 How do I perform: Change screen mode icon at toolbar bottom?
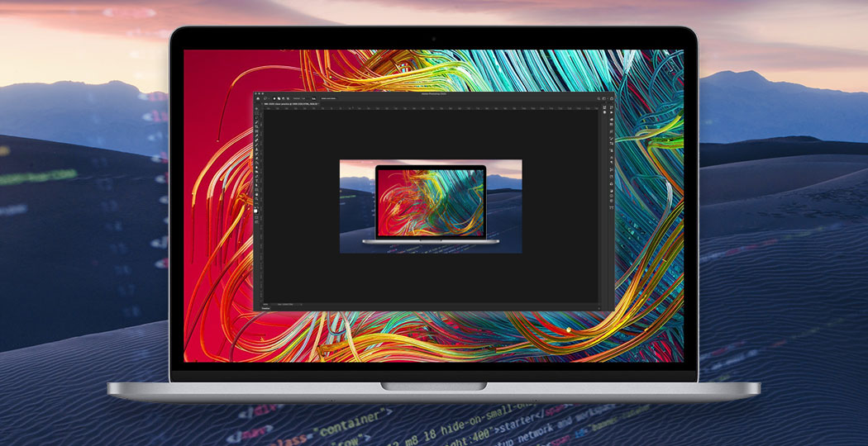click(x=256, y=222)
